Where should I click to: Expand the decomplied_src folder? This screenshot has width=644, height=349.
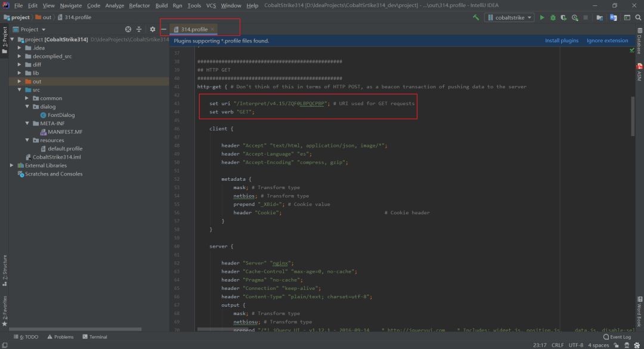[x=19, y=56]
